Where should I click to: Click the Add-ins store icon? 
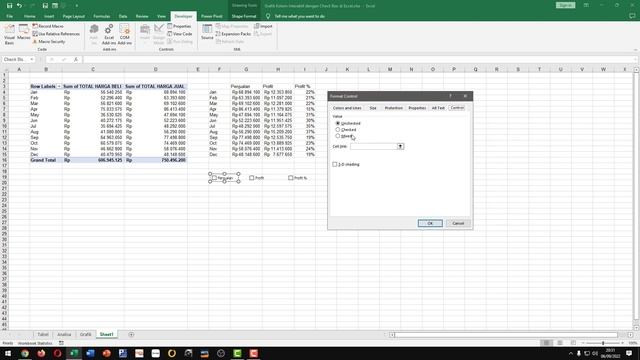[94, 34]
